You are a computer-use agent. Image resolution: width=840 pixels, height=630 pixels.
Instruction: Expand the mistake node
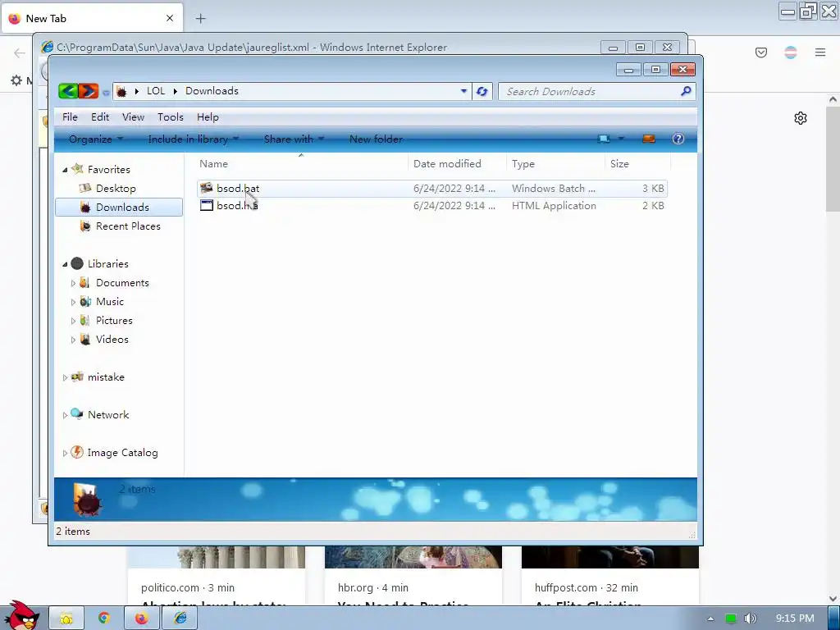tap(65, 377)
